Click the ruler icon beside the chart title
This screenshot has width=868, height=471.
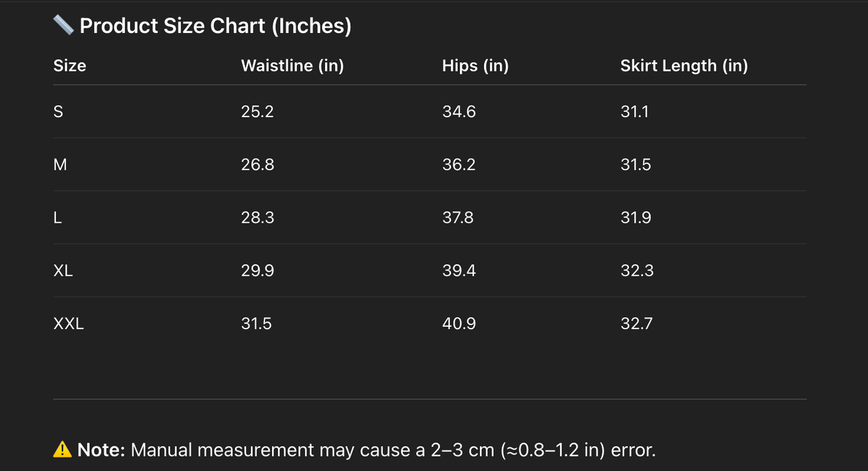63,25
